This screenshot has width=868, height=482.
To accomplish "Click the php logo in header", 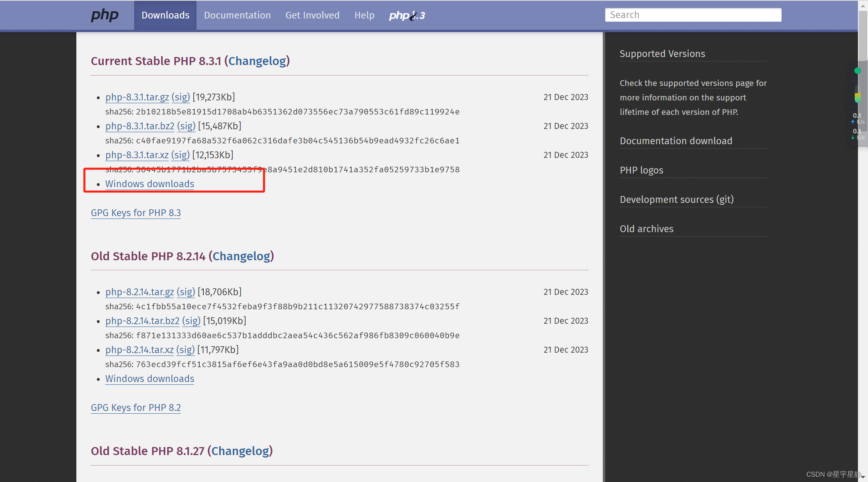I will click(104, 15).
